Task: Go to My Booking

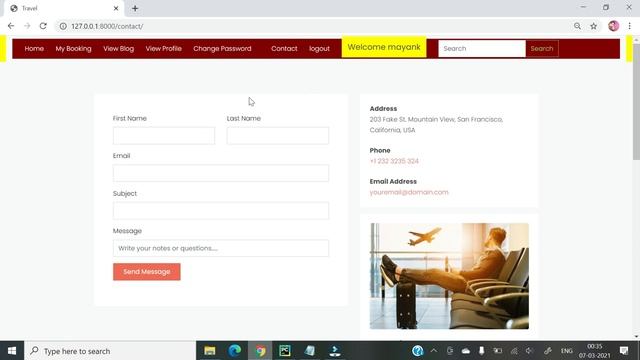Action: 73,49
